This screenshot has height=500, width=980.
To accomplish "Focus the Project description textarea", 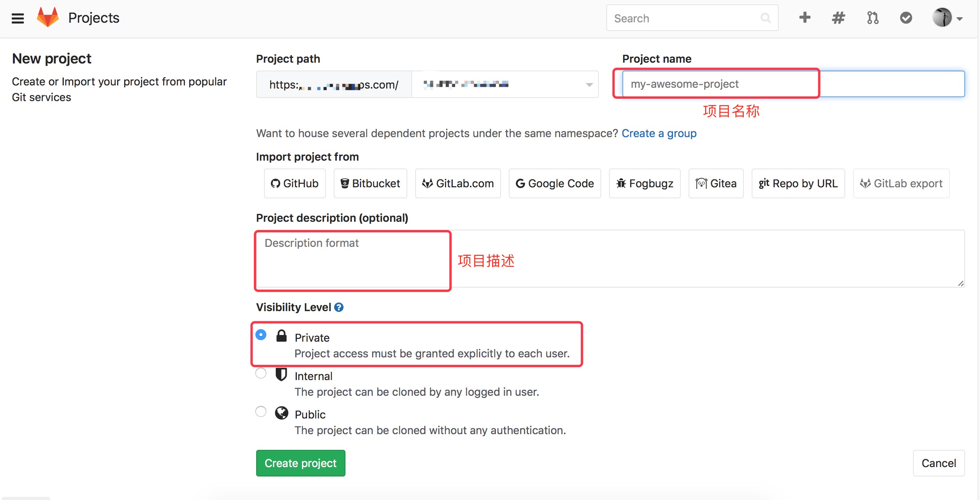I will click(610, 259).
